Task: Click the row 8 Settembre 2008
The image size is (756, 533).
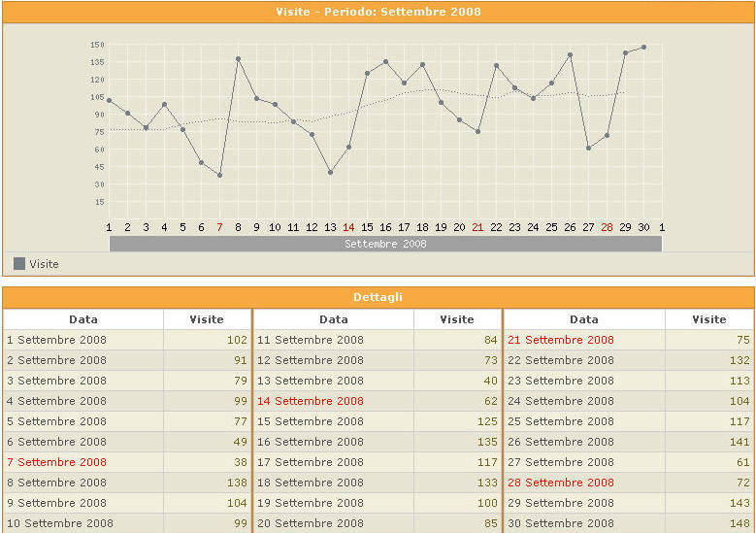Action: coord(127,483)
